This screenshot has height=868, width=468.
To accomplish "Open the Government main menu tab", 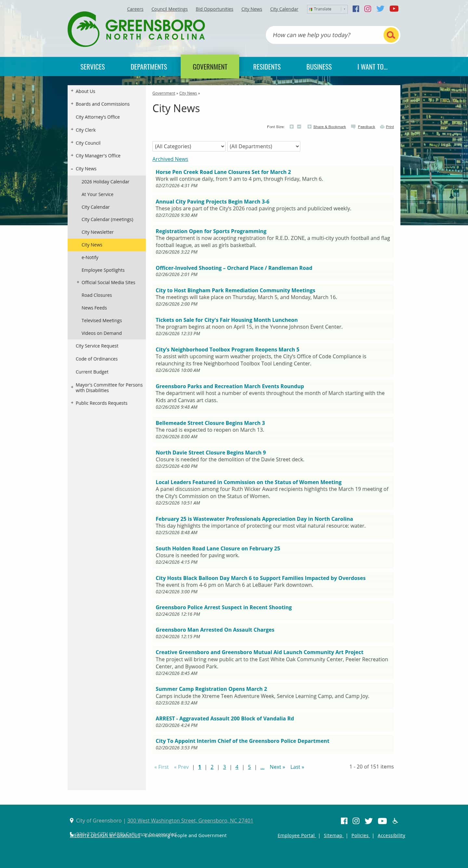I will tap(210, 67).
